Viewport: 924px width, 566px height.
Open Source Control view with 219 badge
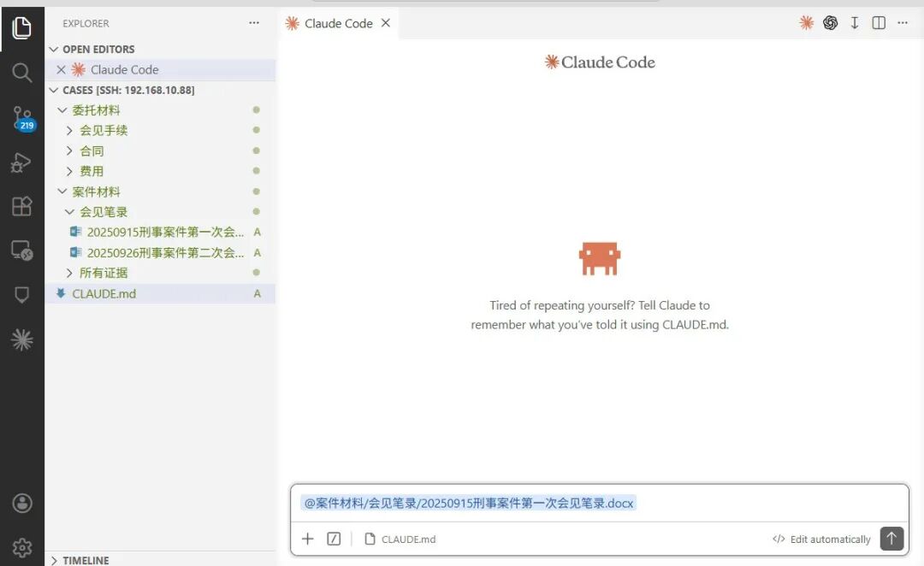pos(24,118)
